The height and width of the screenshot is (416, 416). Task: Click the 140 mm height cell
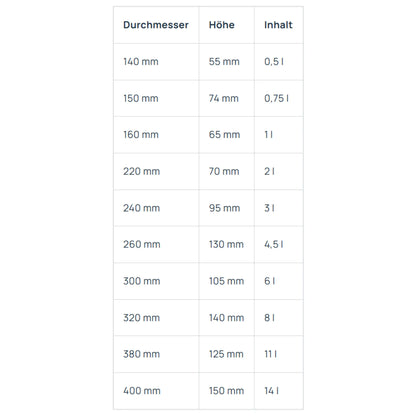[x=226, y=318]
